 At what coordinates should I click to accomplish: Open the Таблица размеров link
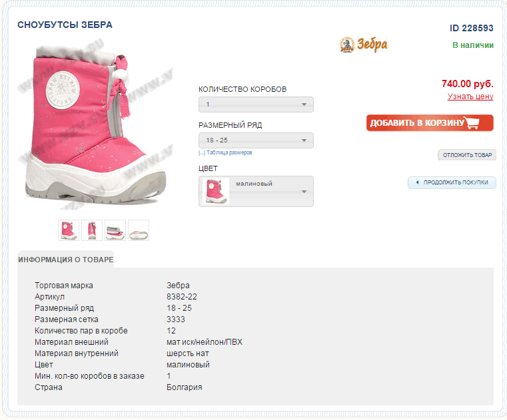pos(229,152)
